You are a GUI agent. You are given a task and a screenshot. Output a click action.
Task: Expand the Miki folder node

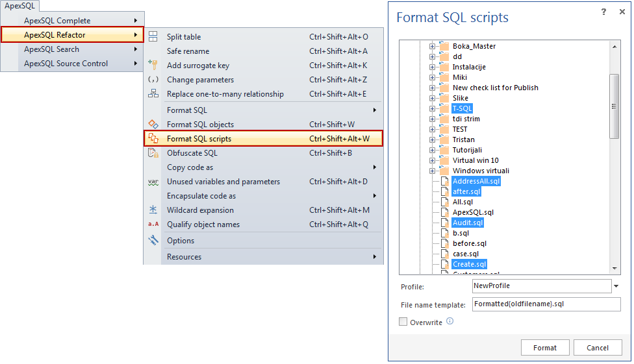pyautogui.click(x=432, y=77)
